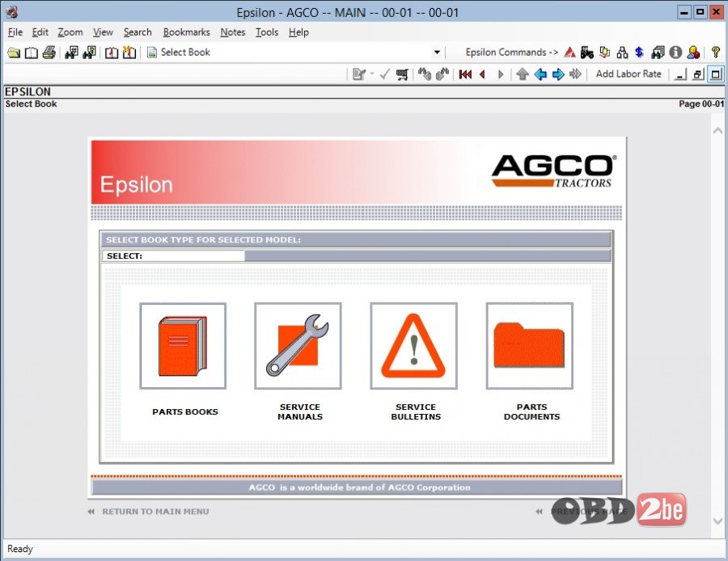Open the Tools menu

click(266, 32)
